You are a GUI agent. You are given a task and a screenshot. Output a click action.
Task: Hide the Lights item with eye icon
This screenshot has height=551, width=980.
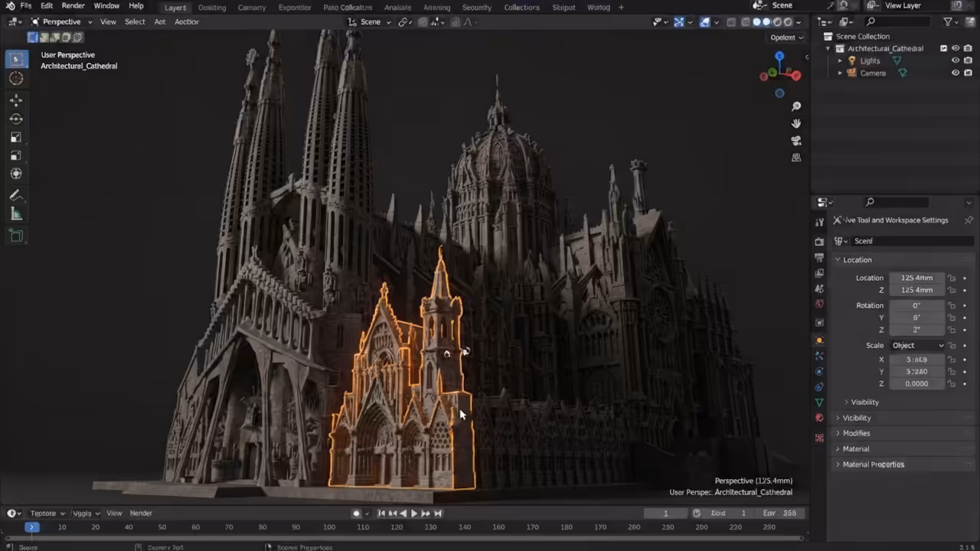click(955, 60)
